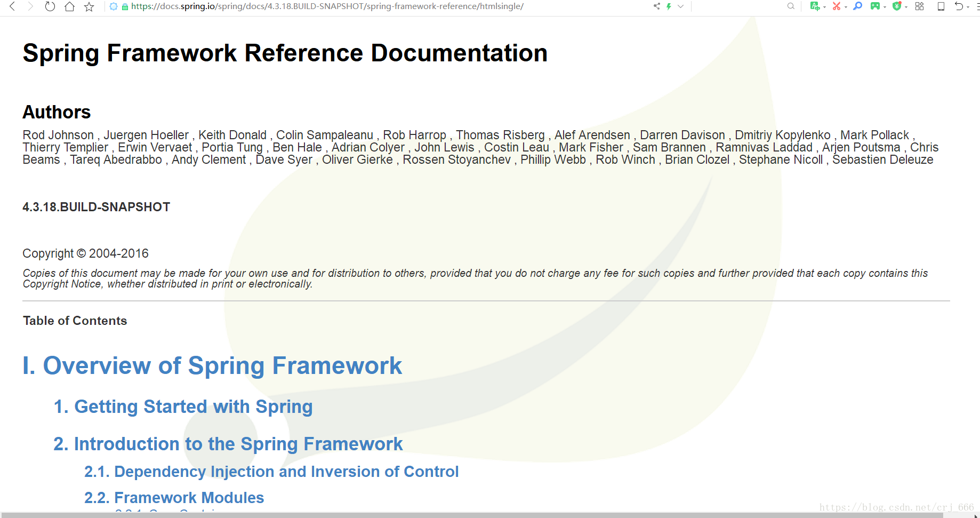This screenshot has height=518, width=980.
Task: Open the Framework Modules link
Action: 174,498
